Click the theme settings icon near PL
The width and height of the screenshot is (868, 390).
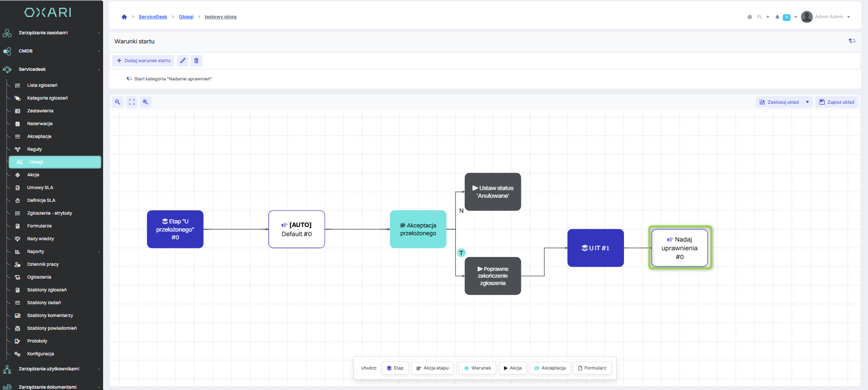click(749, 17)
